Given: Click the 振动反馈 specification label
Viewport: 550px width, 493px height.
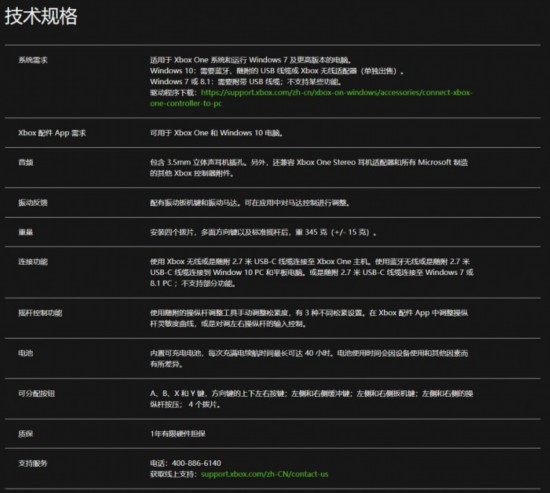Looking at the screenshot, I should (x=33, y=203).
